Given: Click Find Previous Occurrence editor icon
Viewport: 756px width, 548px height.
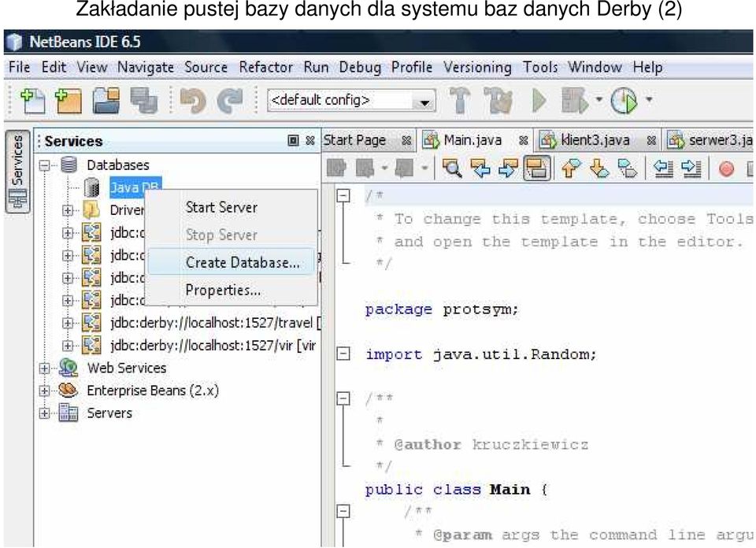Looking at the screenshot, I should click(x=480, y=168).
